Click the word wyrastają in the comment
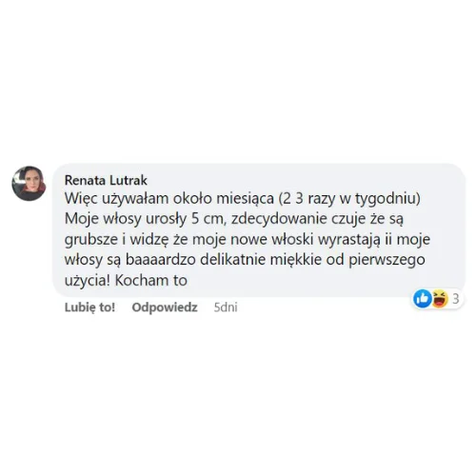 348,240
